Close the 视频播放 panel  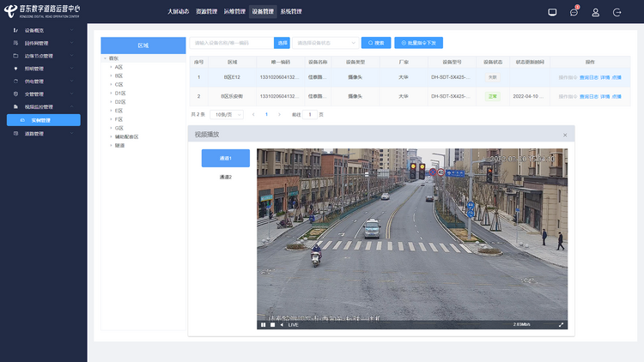tap(565, 135)
